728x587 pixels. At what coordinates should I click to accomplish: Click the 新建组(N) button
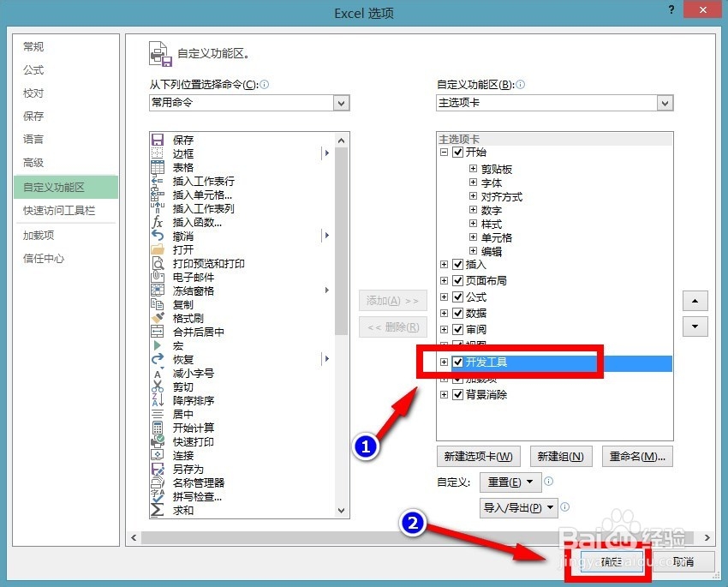click(x=560, y=457)
